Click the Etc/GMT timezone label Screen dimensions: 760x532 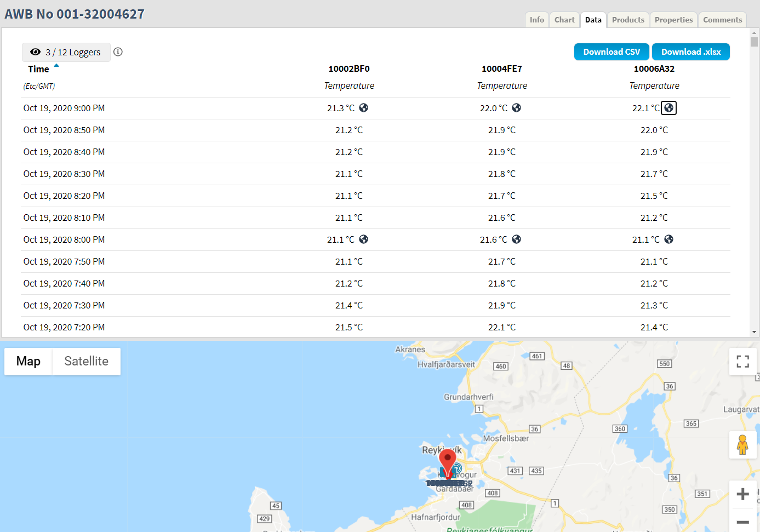[x=39, y=86]
